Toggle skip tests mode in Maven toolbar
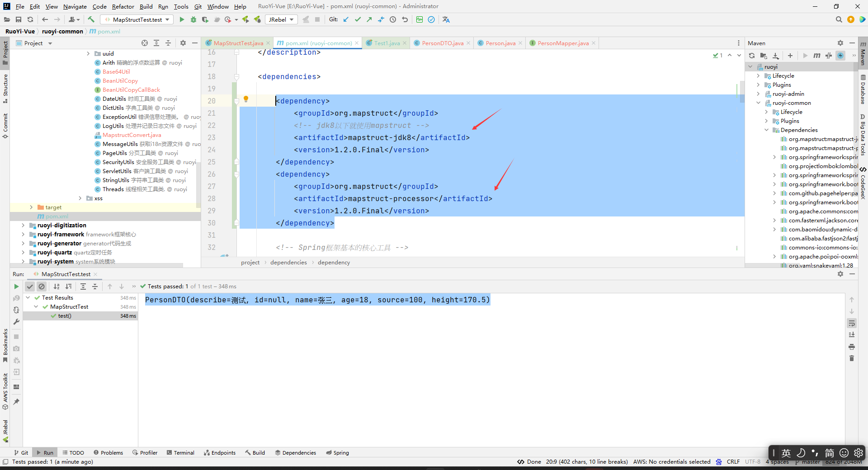The image size is (868, 470). [x=828, y=55]
